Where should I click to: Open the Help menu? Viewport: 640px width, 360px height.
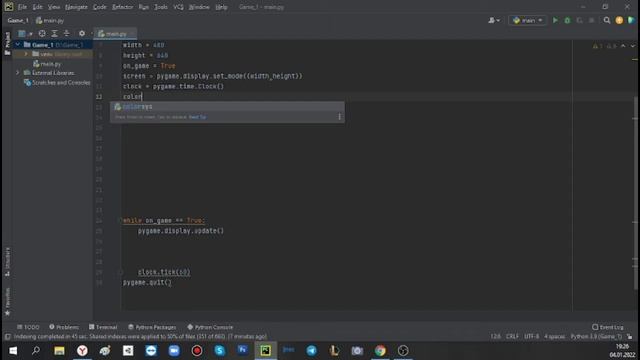pyautogui.click(x=221, y=7)
